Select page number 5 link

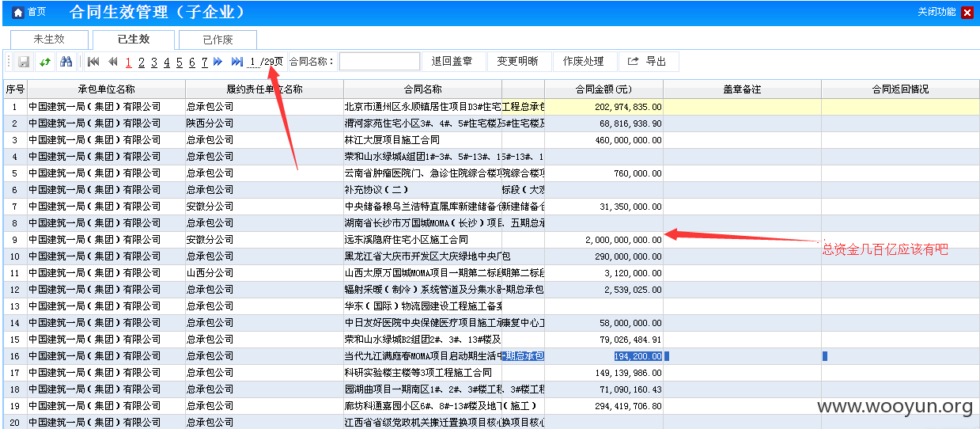pyautogui.click(x=180, y=62)
